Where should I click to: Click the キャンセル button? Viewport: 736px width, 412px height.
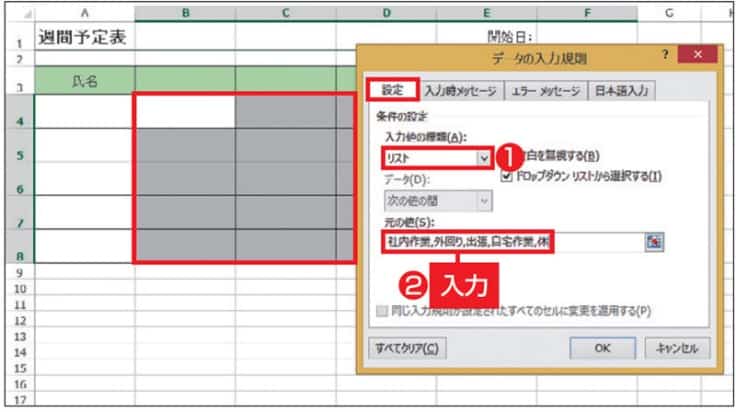tap(681, 348)
